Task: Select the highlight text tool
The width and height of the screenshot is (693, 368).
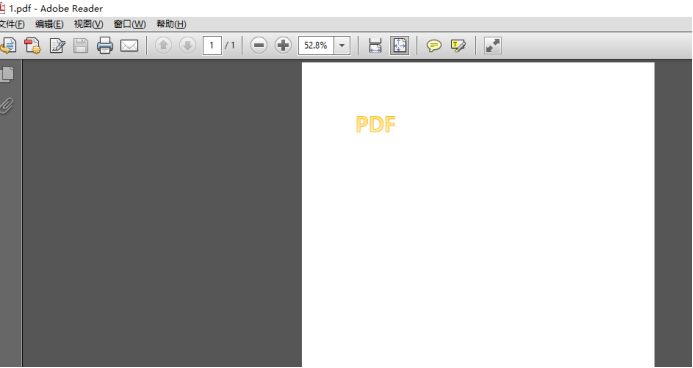Action: coord(458,46)
